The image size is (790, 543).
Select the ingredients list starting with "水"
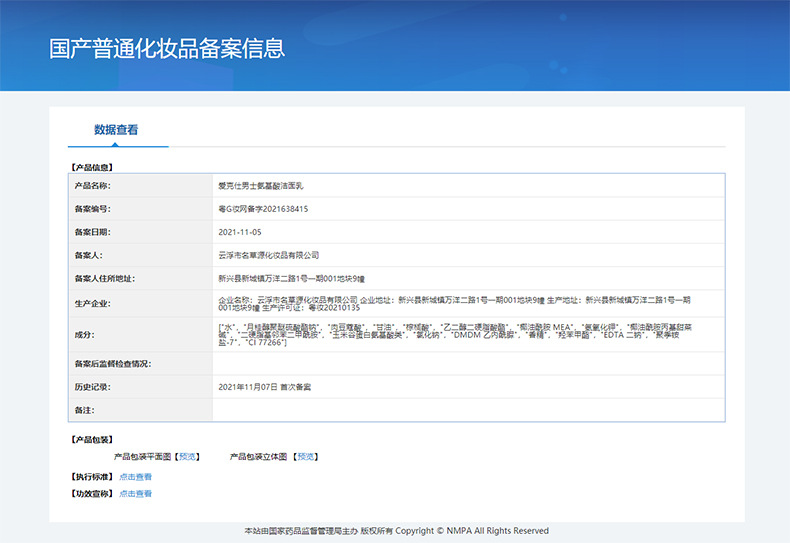455,334
